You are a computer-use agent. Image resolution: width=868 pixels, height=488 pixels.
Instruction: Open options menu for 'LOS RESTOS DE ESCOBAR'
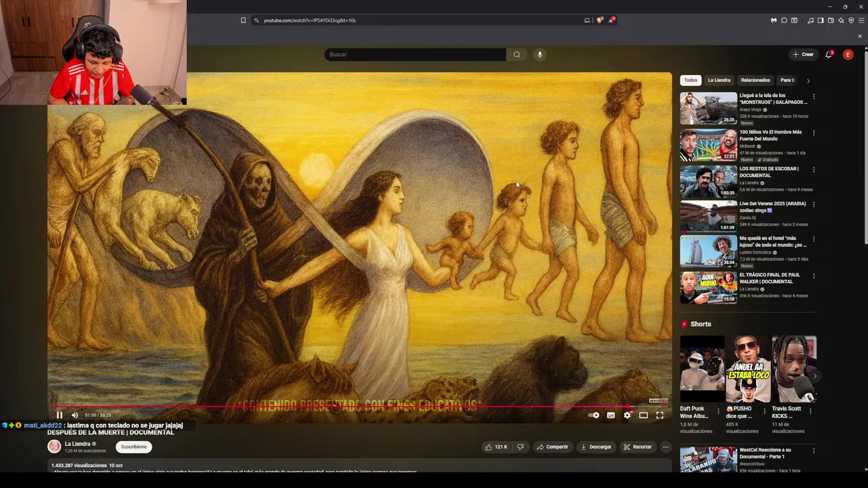[814, 169]
